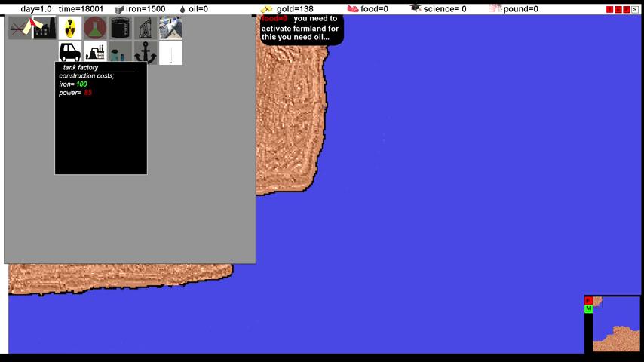Select the blank white build slot
Image resolution: width=644 pixels, height=362 pixels.
coord(170,54)
